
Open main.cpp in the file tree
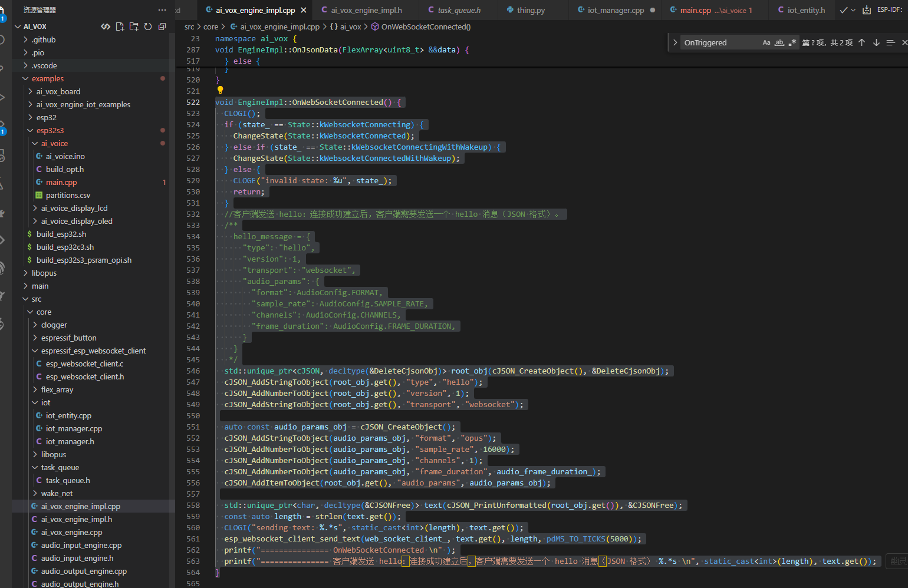pyautogui.click(x=61, y=182)
